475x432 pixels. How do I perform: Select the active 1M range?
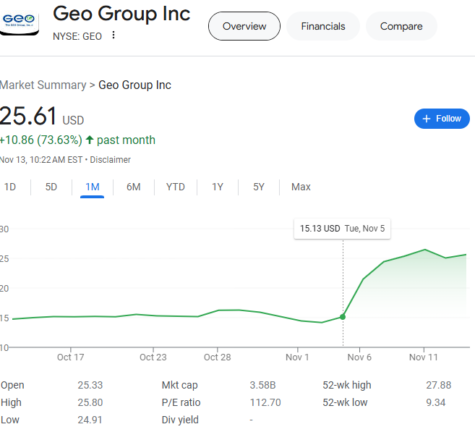click(92, 187)
